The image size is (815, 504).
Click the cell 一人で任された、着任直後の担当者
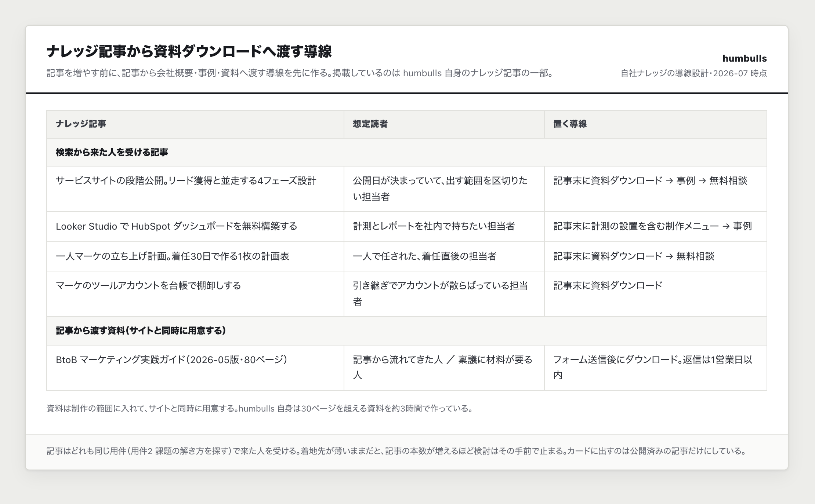tap(444, 256)
